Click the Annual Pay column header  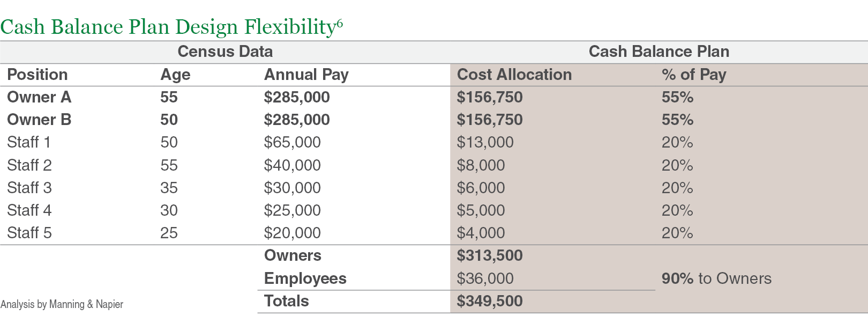306,75
